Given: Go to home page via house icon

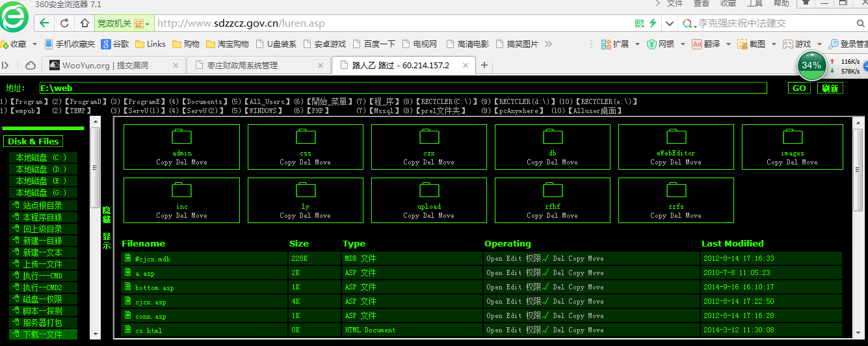Looking at the screenshot, I should point(85,23).
